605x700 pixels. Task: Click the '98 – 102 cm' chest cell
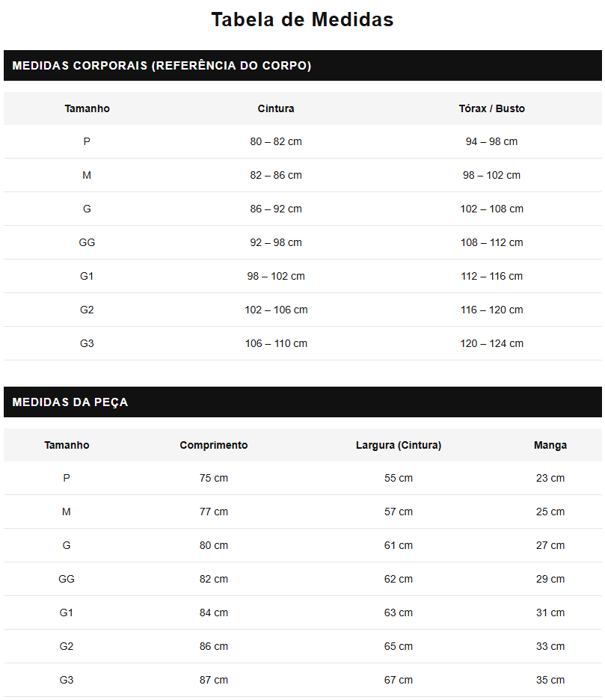tap(491, 175)
